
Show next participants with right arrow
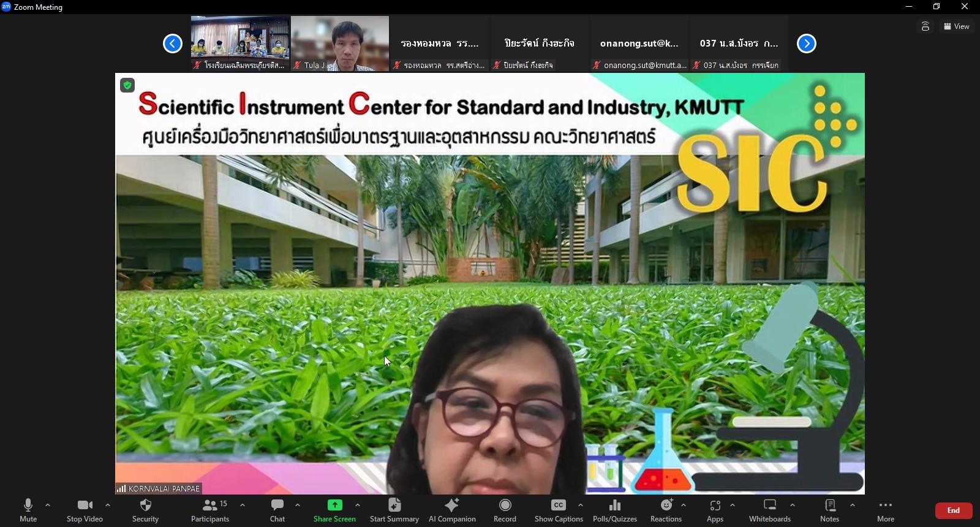click(807, 44)
